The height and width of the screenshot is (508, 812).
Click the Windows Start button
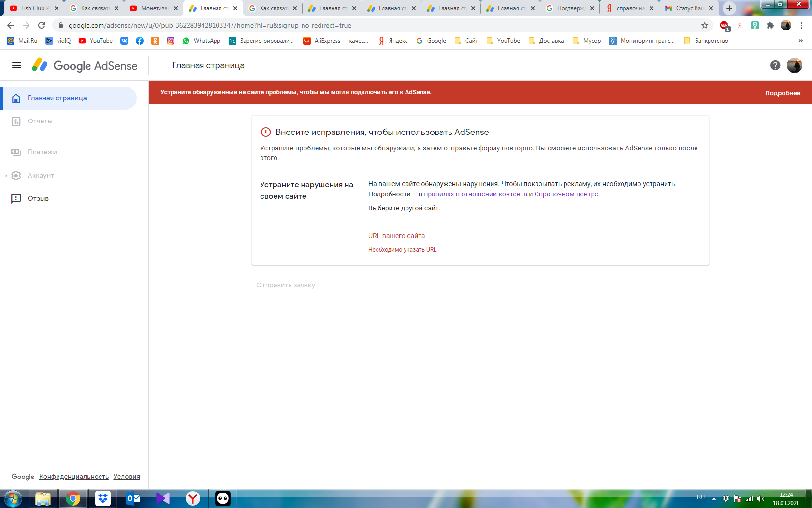click(13, 498)
